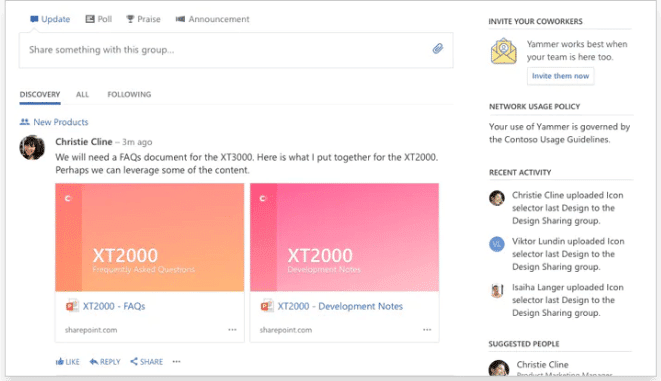661x381 pixels.
Task: Switch to the Poll post type
Action: tap(99, 19)
